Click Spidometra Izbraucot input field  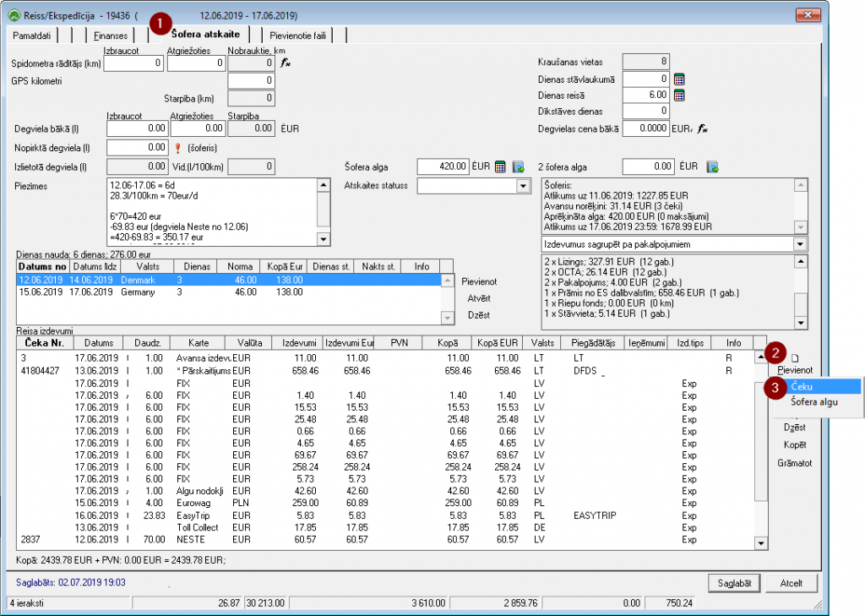[133, 63]
